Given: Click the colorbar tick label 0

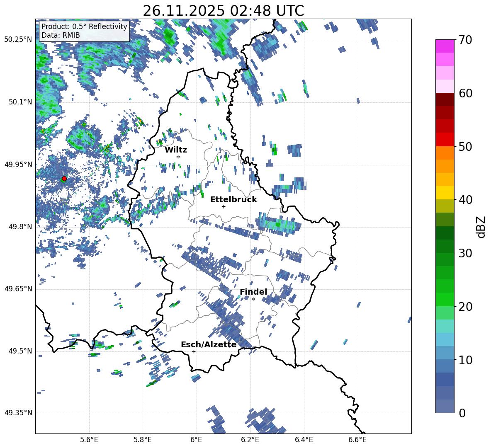Looking at the screenshot, I should 462,413.
